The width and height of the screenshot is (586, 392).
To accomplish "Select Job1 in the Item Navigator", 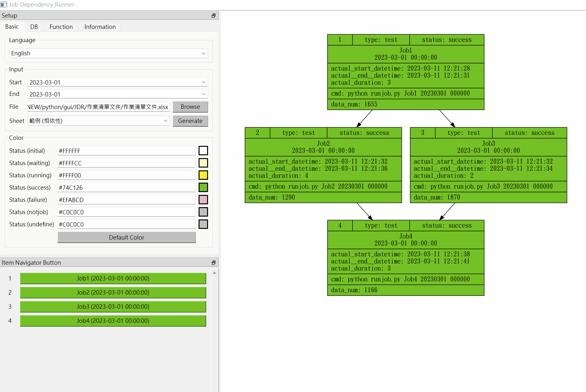I will tap(113, 278).
